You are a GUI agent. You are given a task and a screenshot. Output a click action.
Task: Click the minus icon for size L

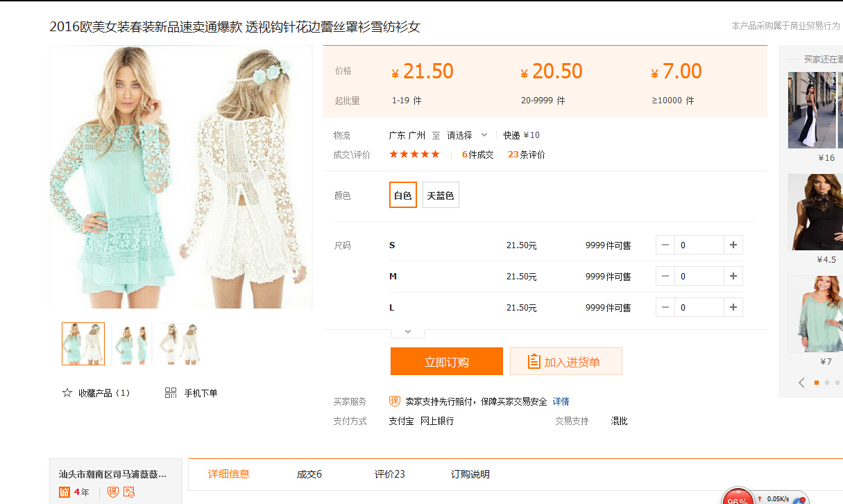click(x=665, y=307)
